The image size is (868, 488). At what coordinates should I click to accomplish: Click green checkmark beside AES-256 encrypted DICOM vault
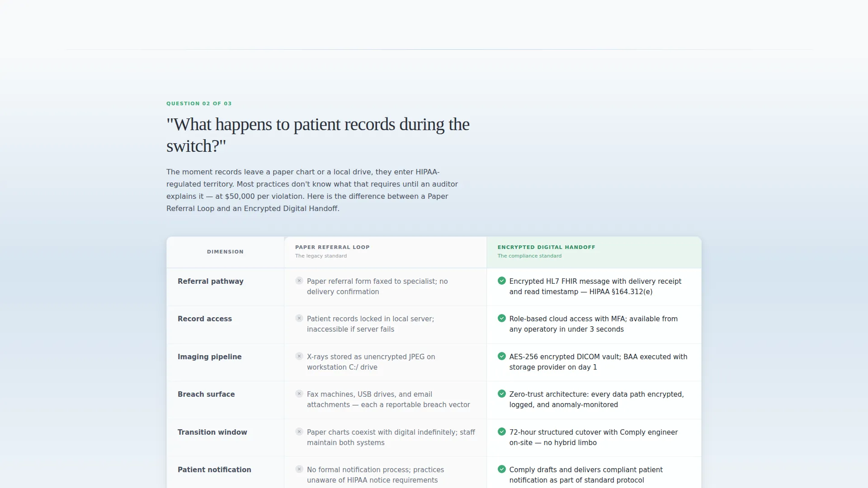click(x=501, y=356)
